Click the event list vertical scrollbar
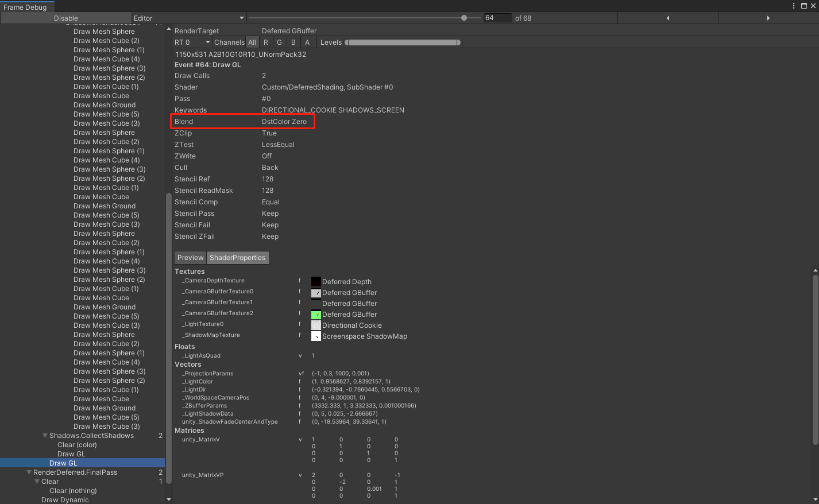The height and width of the screenshot is (504, 819). [x=168, y=338]
